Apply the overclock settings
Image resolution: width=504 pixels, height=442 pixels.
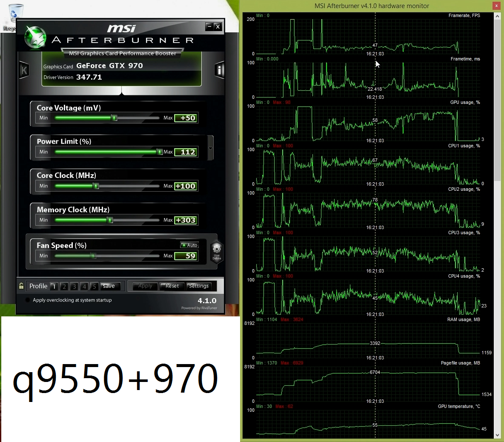point(145,286)
